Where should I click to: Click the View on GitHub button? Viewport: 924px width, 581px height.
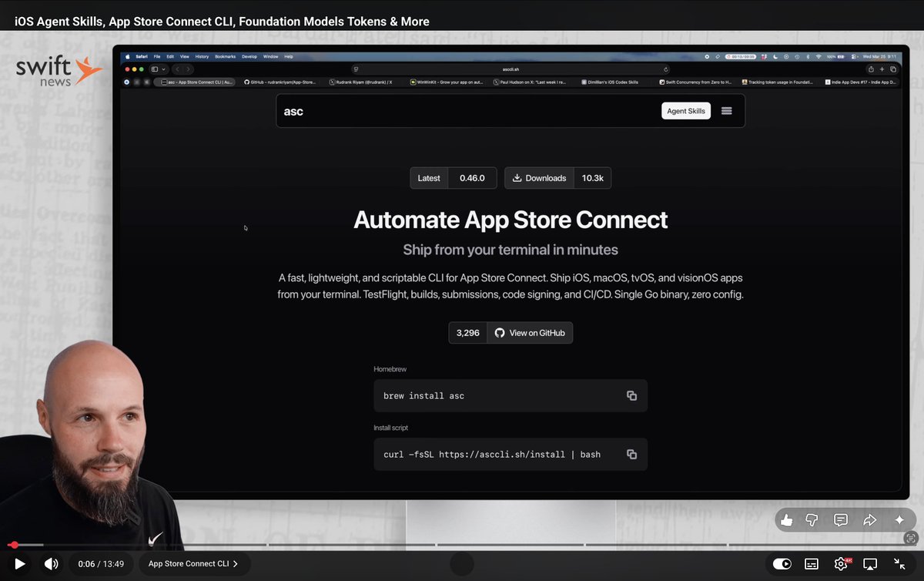pos(531,333)
